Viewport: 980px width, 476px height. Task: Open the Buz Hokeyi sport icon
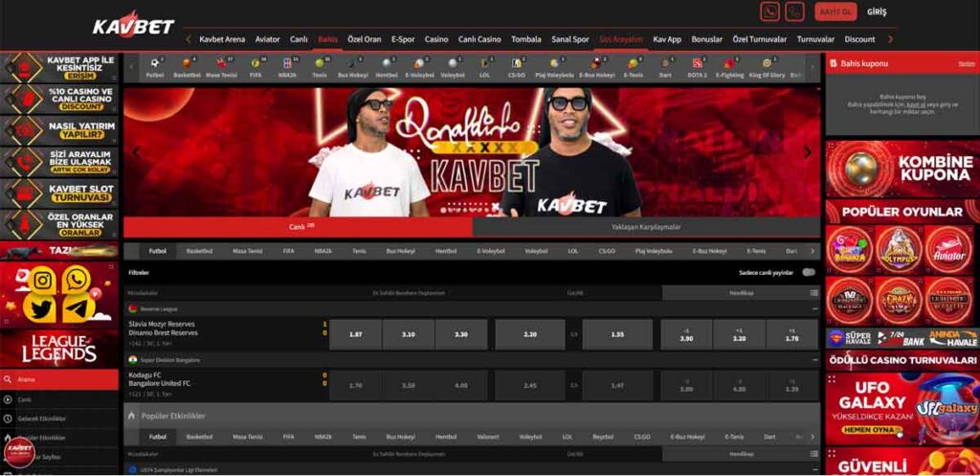click(352, 63)
